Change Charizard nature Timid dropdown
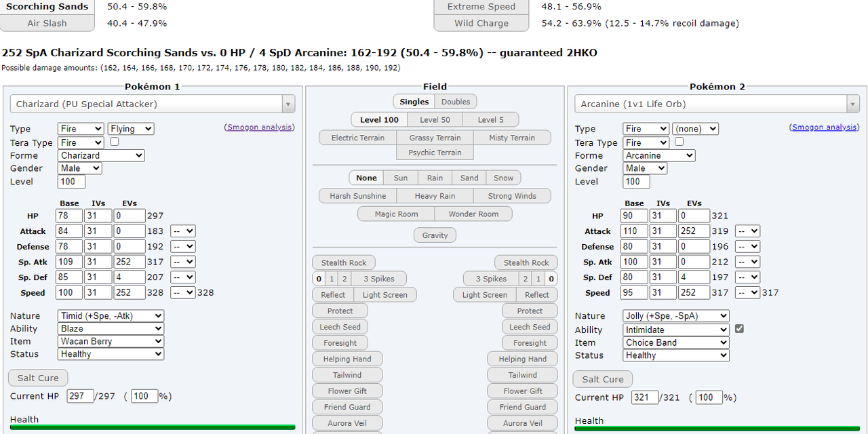Viewport: 868px width, 434px height. 111,316
